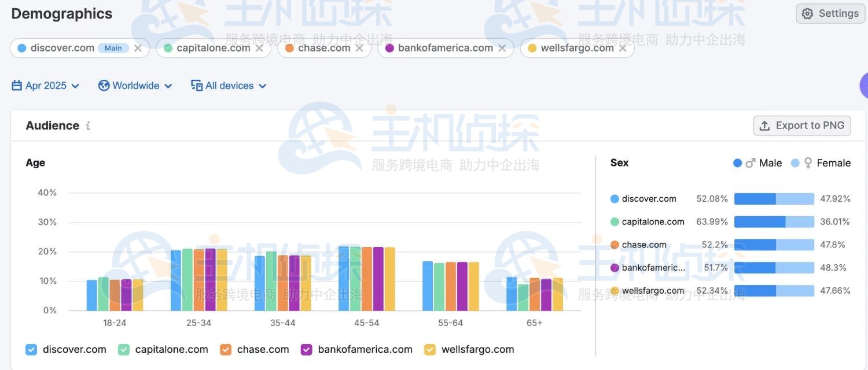Uncheck wellsfargo.com in the chart legend
Viewport: 868px width, 370px height.
click(x=429, y=349)
